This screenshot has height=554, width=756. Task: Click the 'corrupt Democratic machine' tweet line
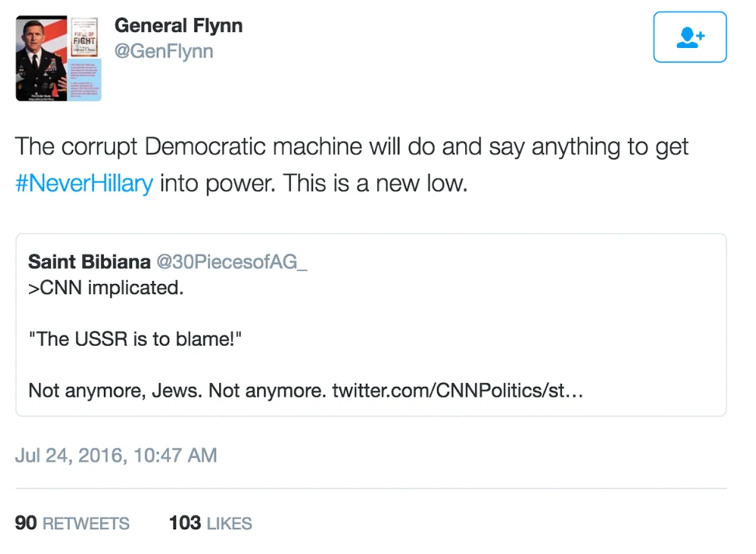pos(351,147)
